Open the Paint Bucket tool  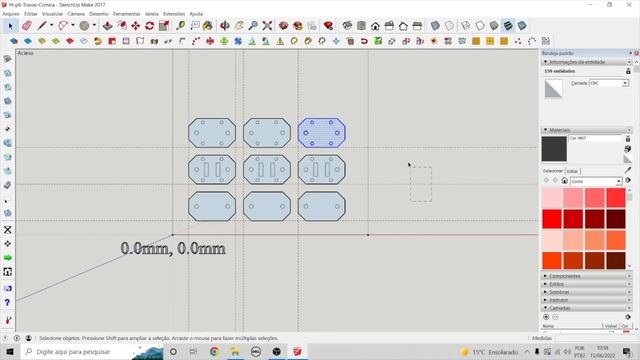208,26
